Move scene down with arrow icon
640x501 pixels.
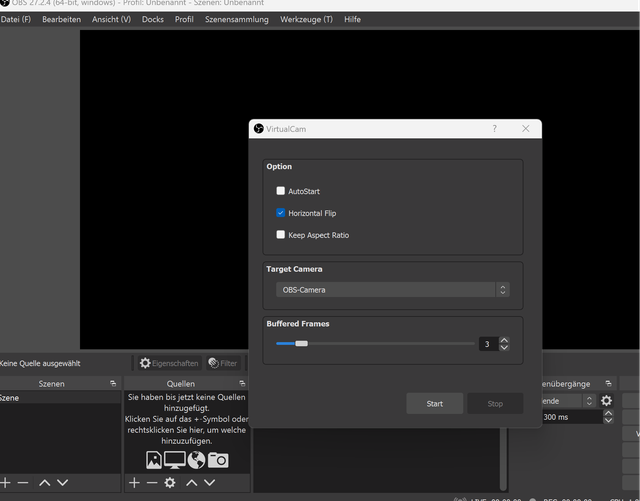coord(62,483)
